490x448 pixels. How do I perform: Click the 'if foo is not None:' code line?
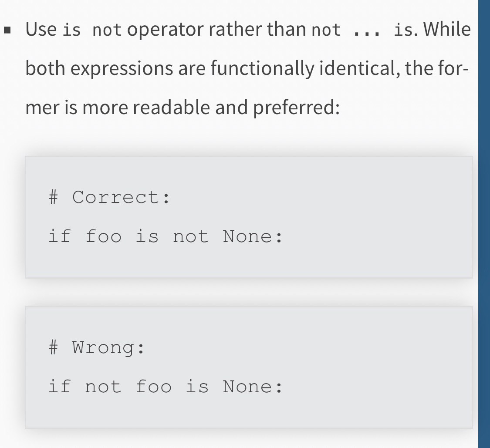point(166,236)
